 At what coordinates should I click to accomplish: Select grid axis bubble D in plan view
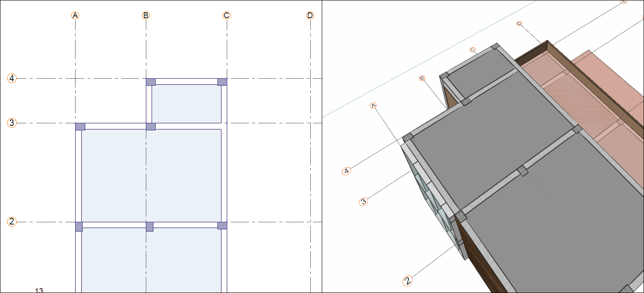point(310,15)
